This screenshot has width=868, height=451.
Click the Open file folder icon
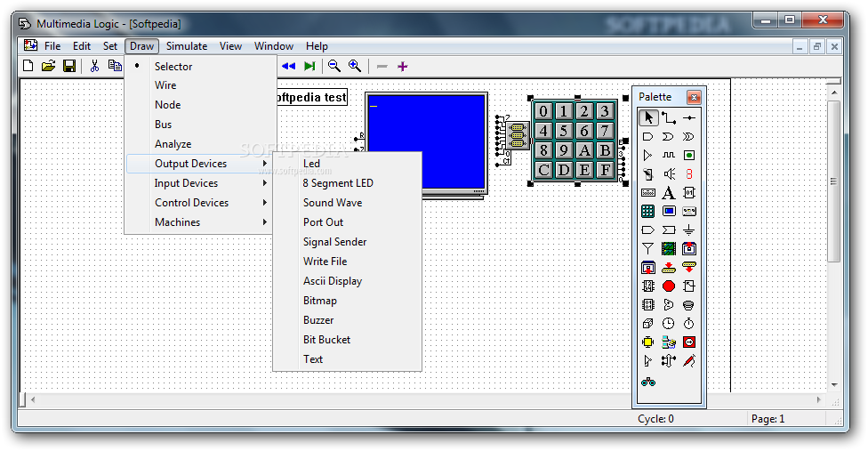click(49, 67)
